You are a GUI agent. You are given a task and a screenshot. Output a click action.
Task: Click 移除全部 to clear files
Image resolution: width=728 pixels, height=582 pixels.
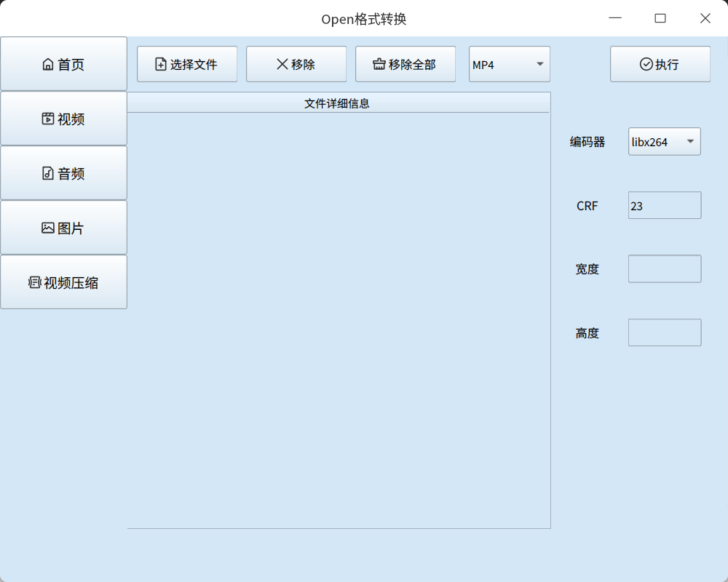tap(405, 64)
